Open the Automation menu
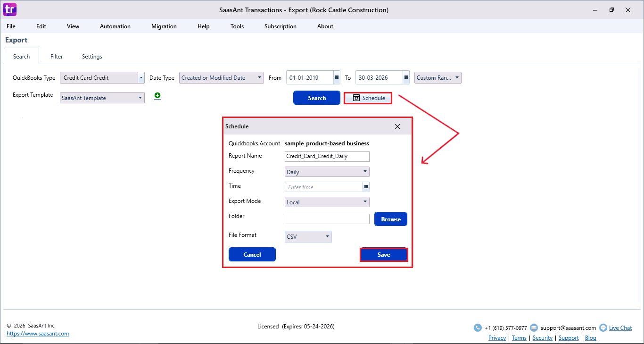This screenshot has height=344, width=644. tap(115, 26)
